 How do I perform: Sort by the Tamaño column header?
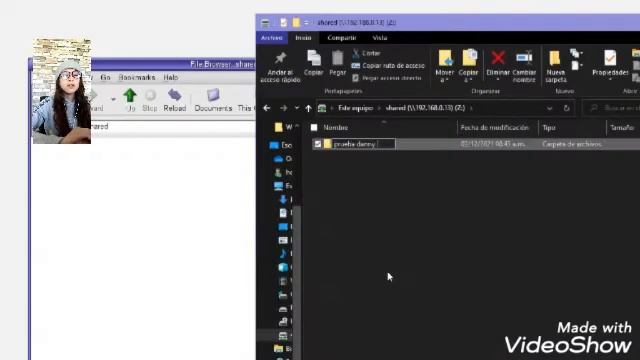(623, 127)
